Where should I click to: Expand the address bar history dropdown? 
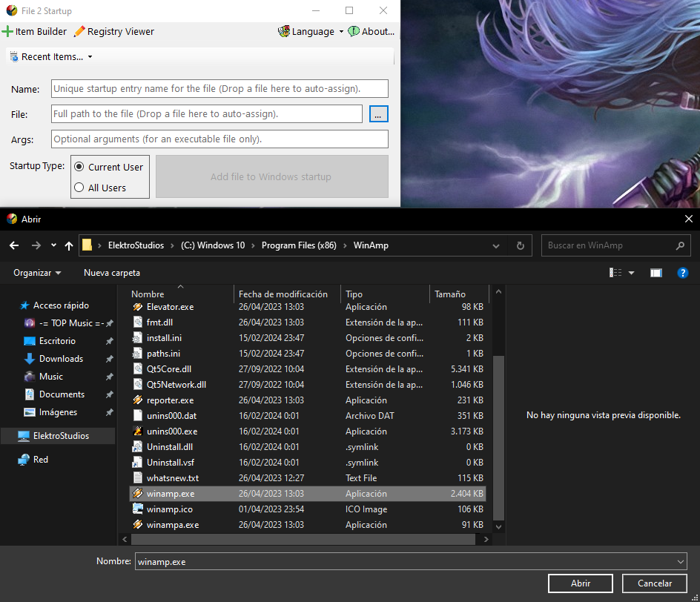click(x=495, y=246)
